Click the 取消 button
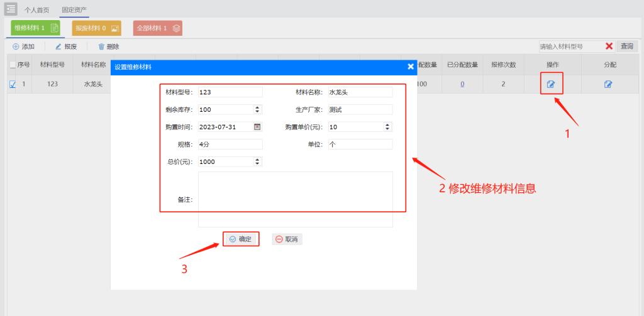Image resolution: width=644 pixels, height=316 pixels. coord(287,239)
